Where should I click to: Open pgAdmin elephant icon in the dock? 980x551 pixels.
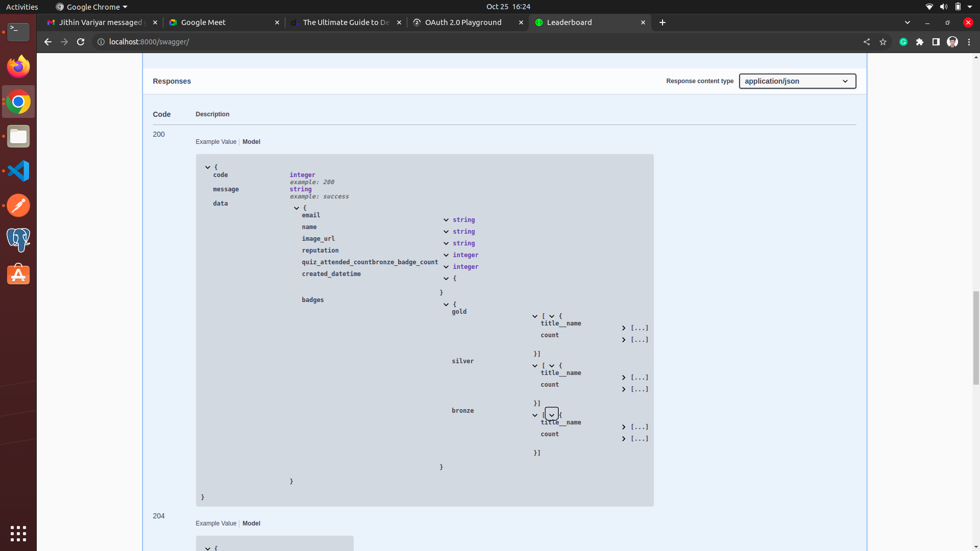point(18,240)
